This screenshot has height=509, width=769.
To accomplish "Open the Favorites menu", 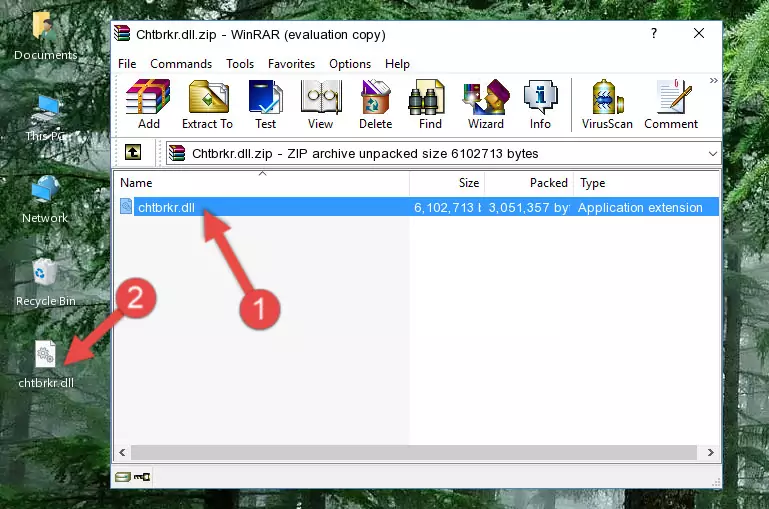I will [291, 64].
